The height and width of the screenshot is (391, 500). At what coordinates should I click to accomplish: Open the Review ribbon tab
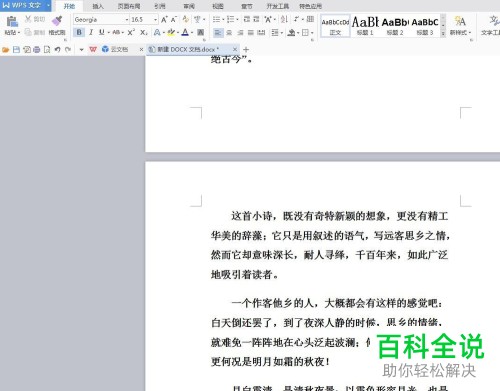click(x=189, y=6)
